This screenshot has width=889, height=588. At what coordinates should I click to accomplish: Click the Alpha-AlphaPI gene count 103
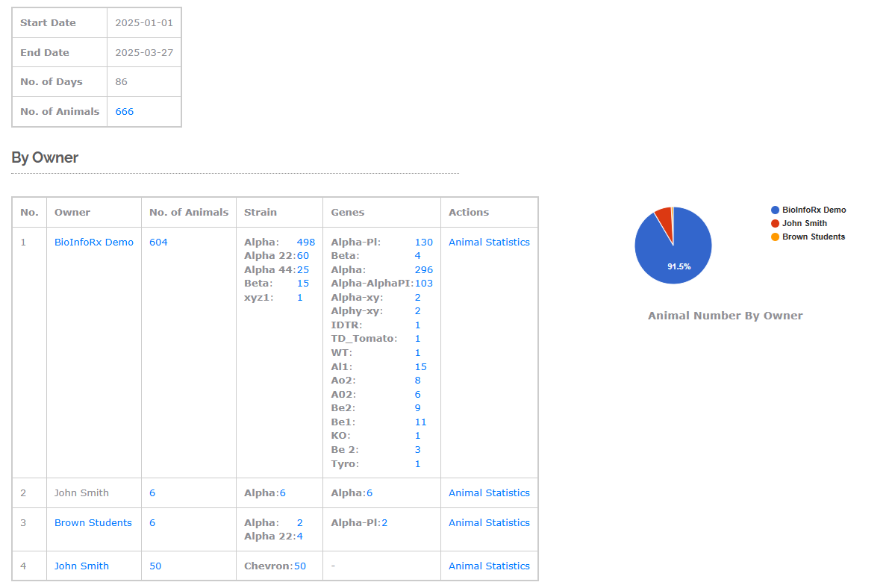pyautogui.click(x=423, y=283)
